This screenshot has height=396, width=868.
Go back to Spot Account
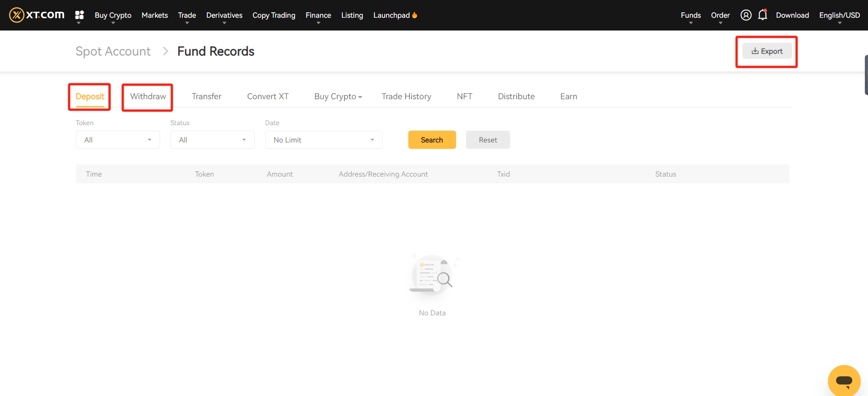tap(113, 51)
